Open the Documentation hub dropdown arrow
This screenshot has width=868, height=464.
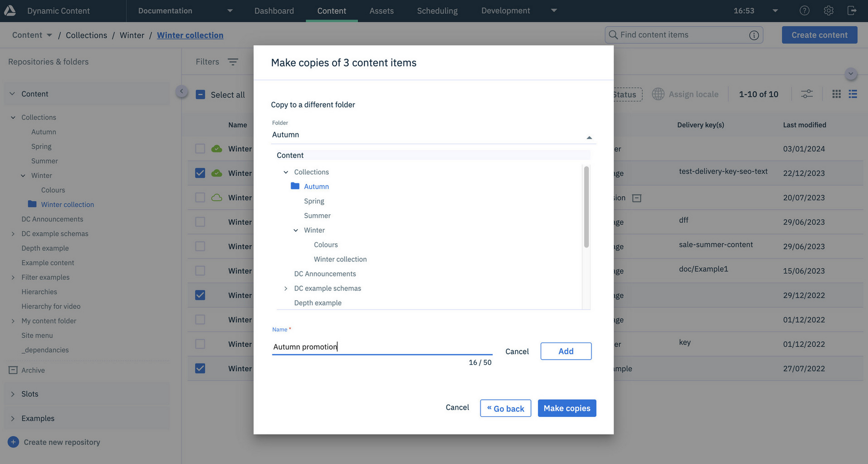[x=230, y=11]
